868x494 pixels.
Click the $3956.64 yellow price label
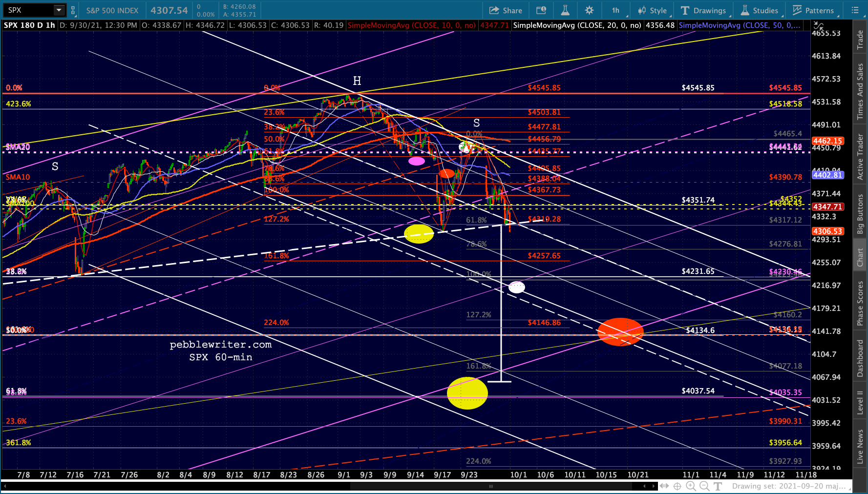click(x=785, y=443)
